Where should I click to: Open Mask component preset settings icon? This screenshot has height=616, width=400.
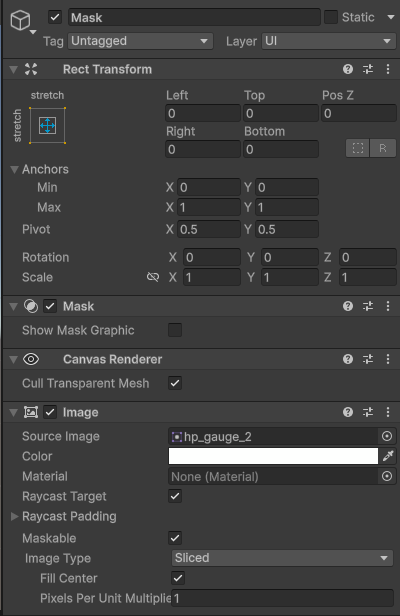click(x=368, y=306)
